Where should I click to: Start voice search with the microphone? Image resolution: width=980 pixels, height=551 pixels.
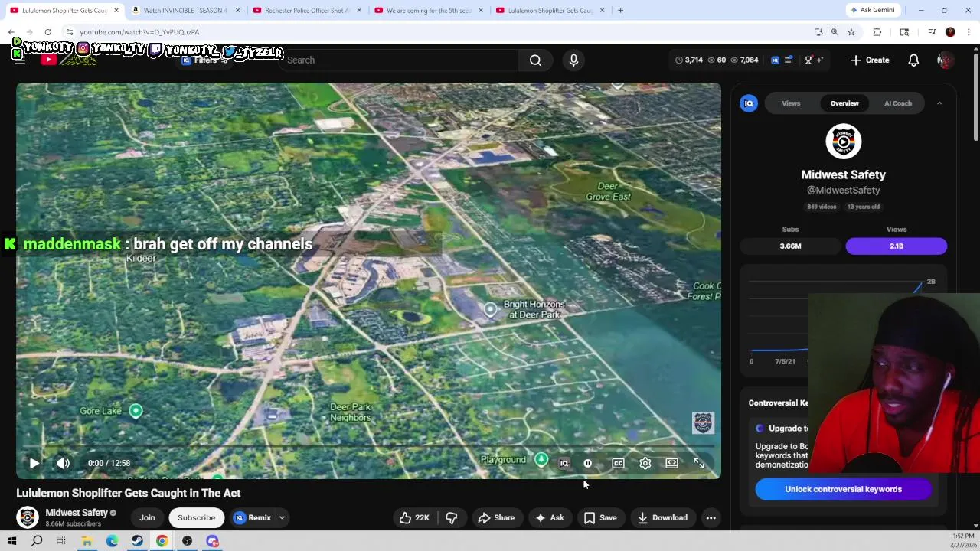[573, 60]
